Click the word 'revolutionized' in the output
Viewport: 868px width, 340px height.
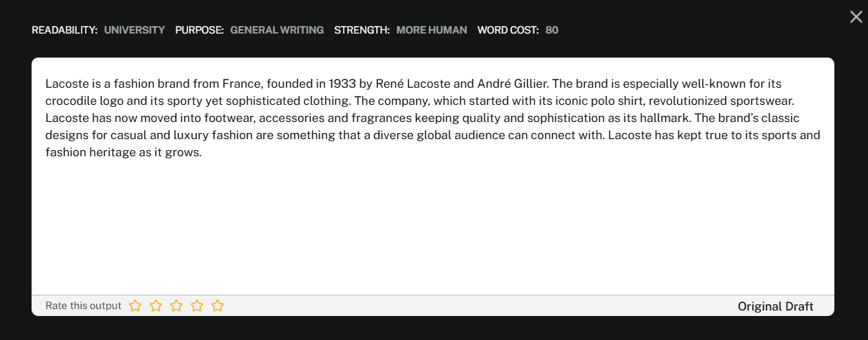click(x=688, y=101)
